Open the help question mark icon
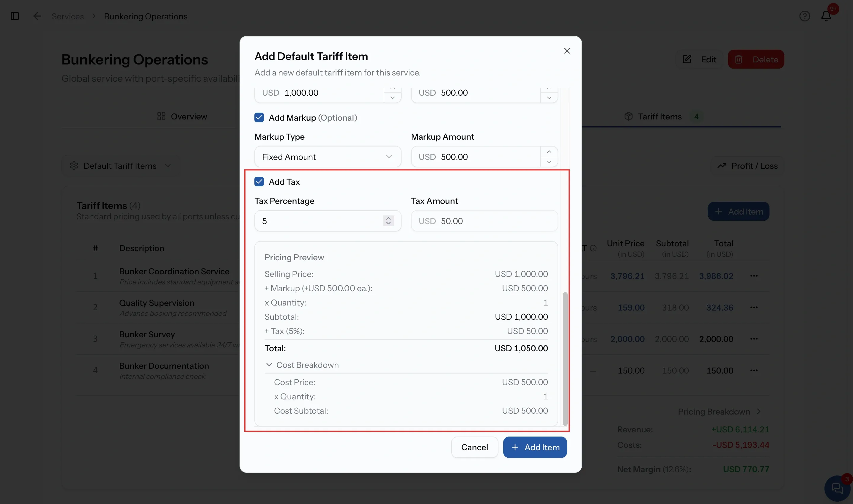Image resolution: width=853 pixels, height=504 pixels. [805, 16]
